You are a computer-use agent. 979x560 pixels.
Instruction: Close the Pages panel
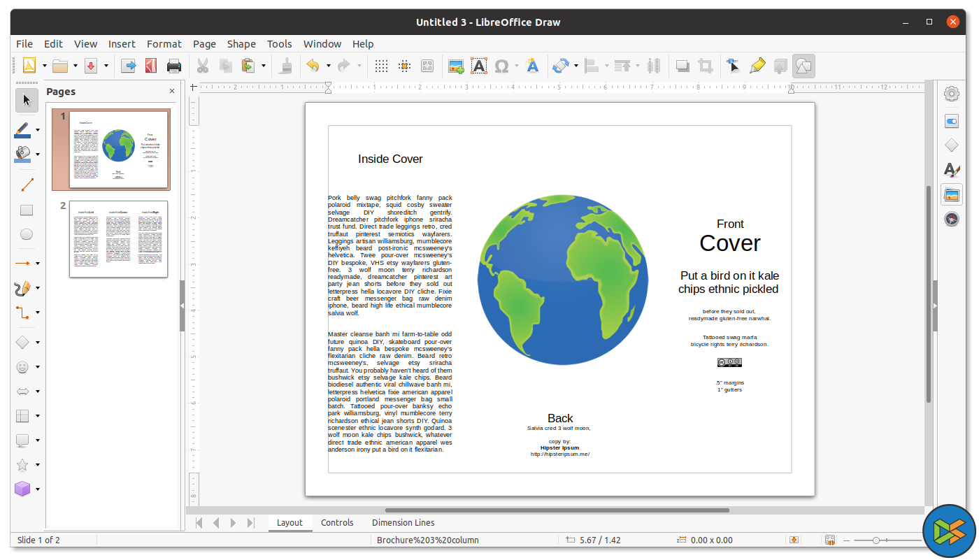172,91
